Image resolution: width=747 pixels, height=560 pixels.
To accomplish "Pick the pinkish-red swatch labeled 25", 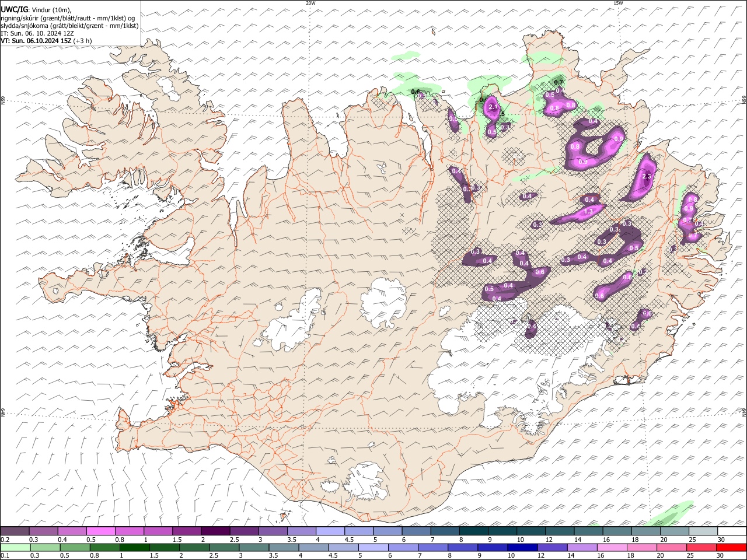I will 700,547.
